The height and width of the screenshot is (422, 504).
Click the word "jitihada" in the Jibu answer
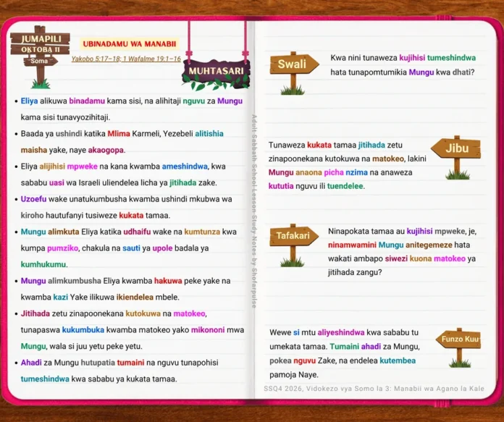pos(371,145)
